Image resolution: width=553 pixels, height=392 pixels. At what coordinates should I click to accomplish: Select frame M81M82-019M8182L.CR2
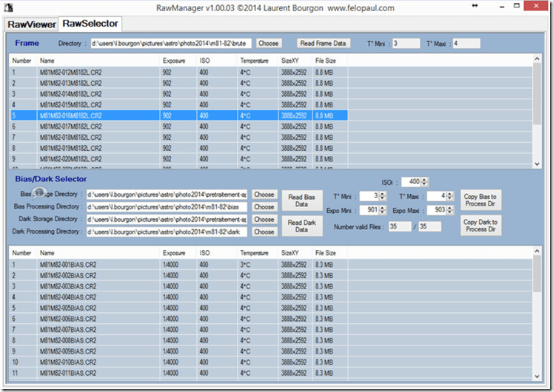coord(178,148)
